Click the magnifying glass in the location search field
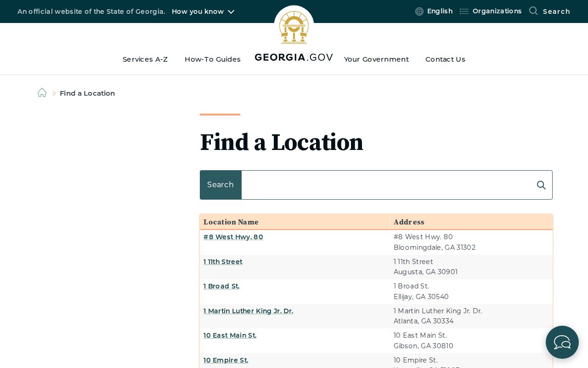 point(541,185)
